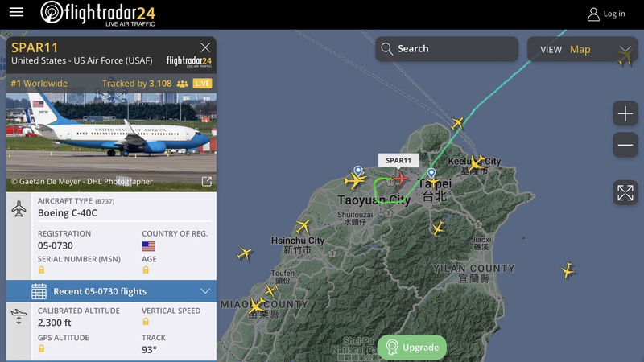Select the blue airport pin near Taipei
The image size is (644, 362).
point(431,172)
